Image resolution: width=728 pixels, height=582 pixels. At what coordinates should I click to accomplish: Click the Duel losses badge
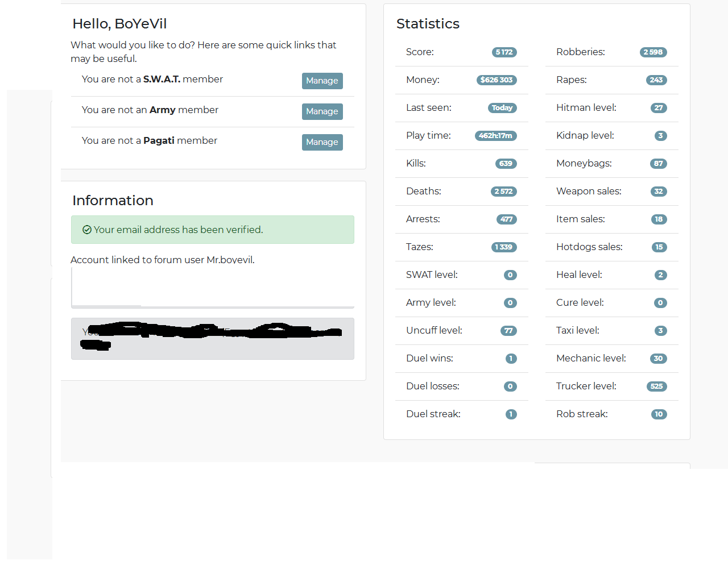[510, 386]
